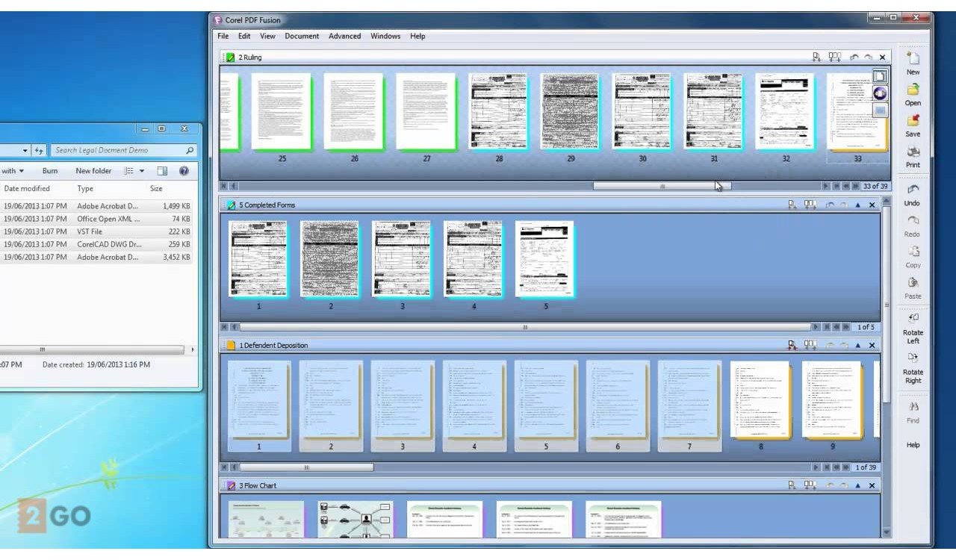Toggle the Explorer preview pane button

(x=162, y=171)
